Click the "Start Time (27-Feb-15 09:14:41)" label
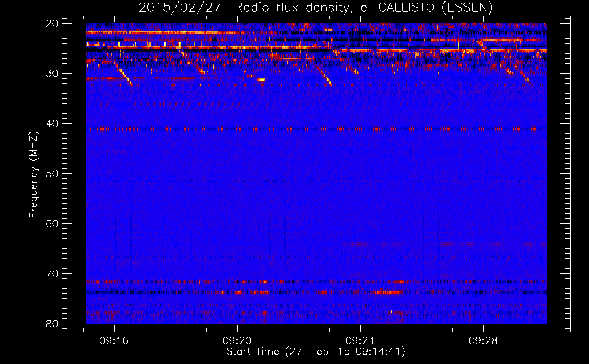This screenshot has height=364, width=589. [316, 352]
